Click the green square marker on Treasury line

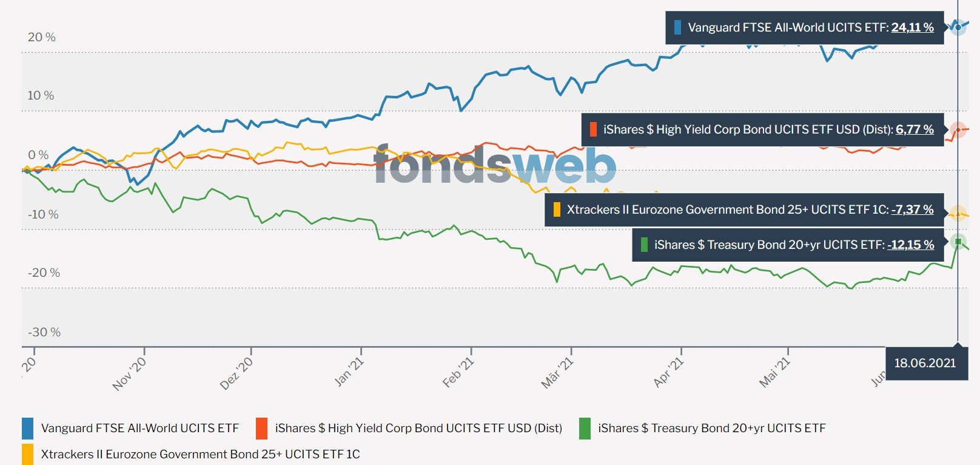click(x=958, y=242)
